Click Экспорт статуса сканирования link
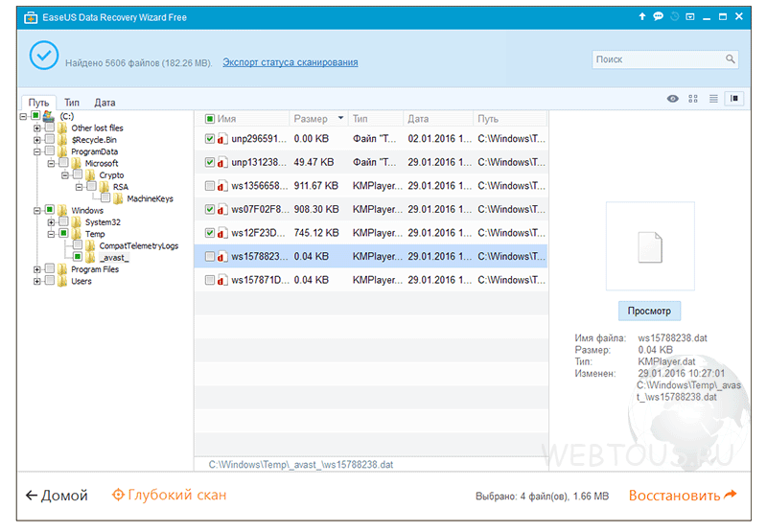Image resolution: width=767 pixels, height=532 pixels. pyautogui.click(x=290, y=62)
